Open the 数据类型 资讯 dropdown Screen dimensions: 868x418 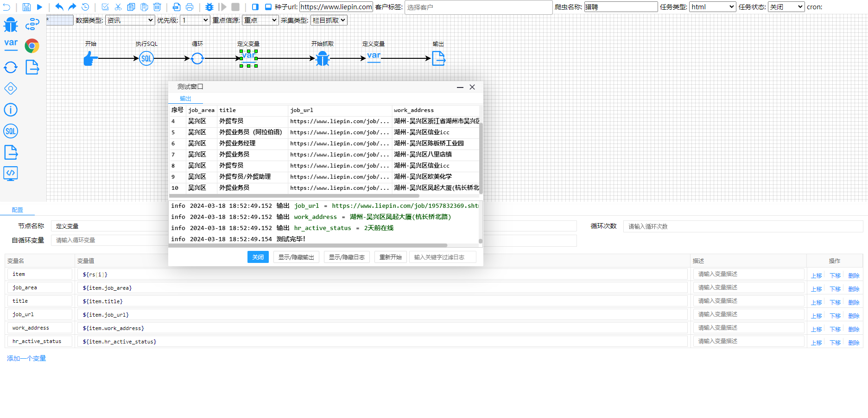point(130,20)
